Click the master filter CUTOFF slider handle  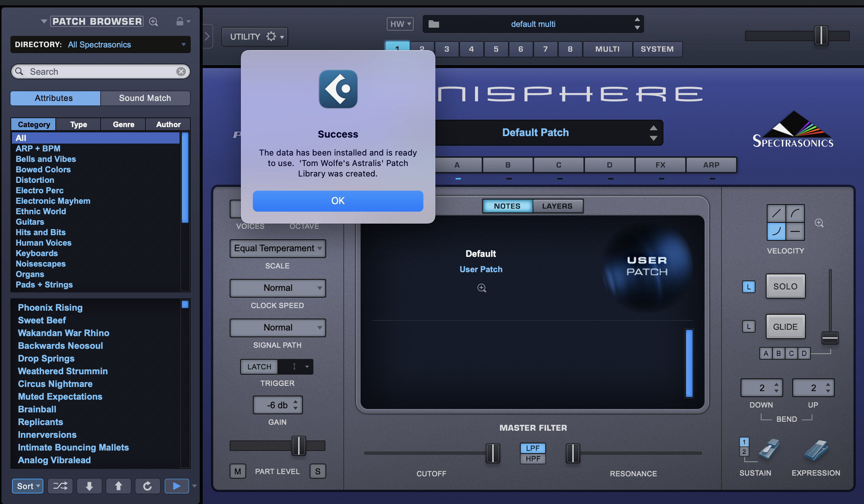pos(493,453)
